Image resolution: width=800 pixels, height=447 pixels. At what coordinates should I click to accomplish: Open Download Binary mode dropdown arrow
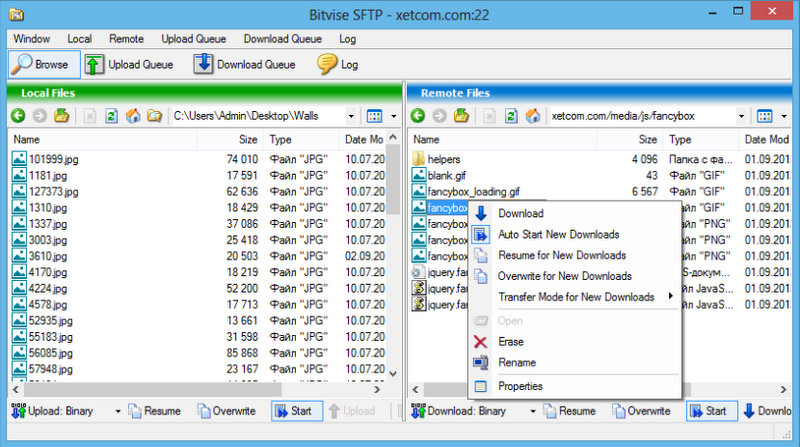(533, 411)
